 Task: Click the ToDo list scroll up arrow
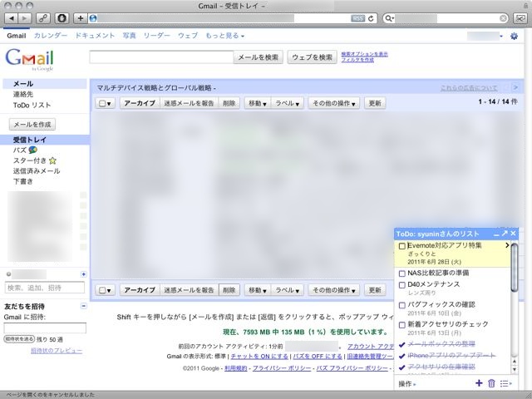[515, 362]
